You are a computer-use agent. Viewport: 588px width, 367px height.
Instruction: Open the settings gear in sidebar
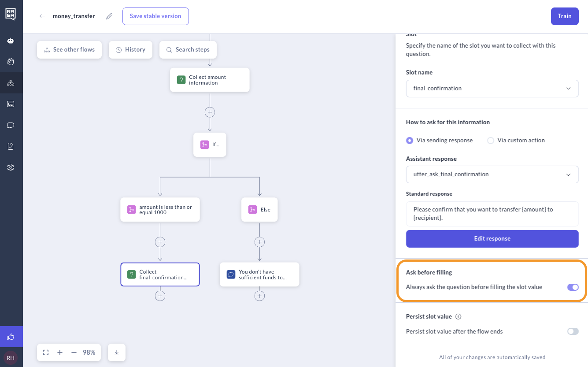tap(11, 167)
